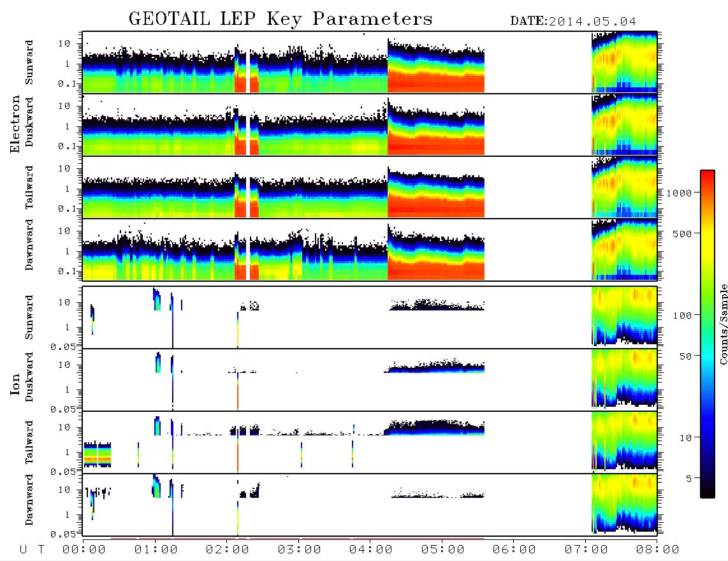The height and width of the screenshot is (561, 728).
Task: Click the Ion Duskward spectrogram panel
Action: [370, 380]
